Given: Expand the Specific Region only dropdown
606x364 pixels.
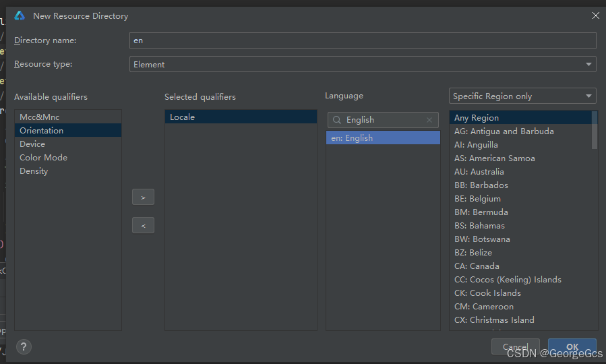Looking at the screenshot, I should point(522,96).
